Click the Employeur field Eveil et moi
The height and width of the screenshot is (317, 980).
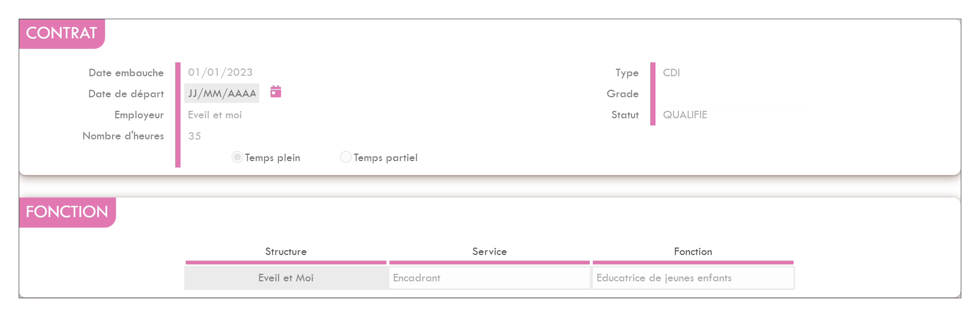[x=215, y=115]
